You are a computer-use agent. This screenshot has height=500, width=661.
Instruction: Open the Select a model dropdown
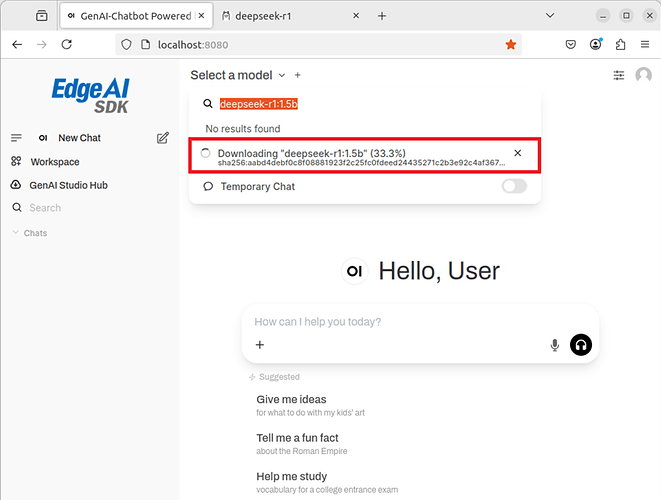[x=238, y=75]
